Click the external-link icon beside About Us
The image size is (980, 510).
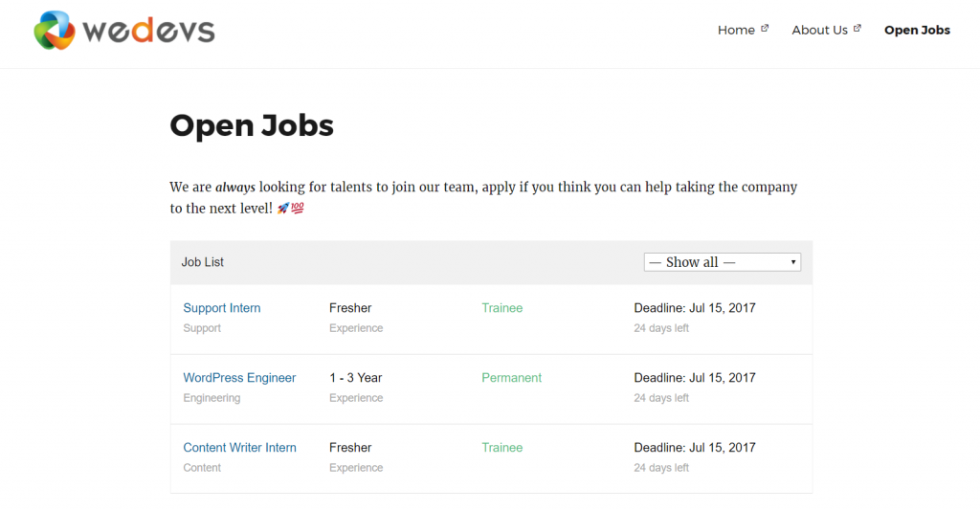pyautogui.click(x=857, y=29)
